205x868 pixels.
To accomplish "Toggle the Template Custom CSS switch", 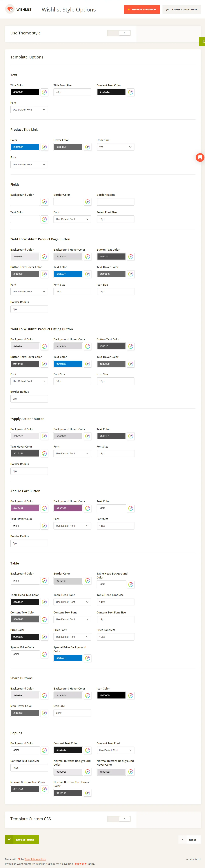I will (119, 819).
